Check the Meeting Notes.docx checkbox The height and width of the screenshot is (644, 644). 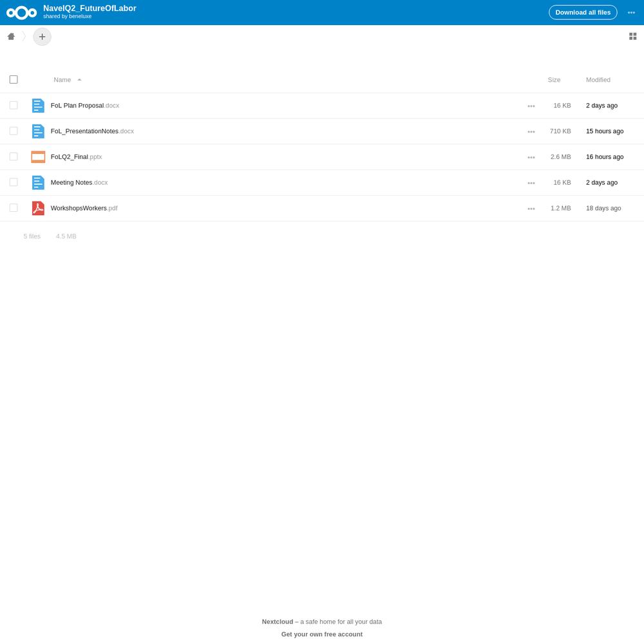14,182
